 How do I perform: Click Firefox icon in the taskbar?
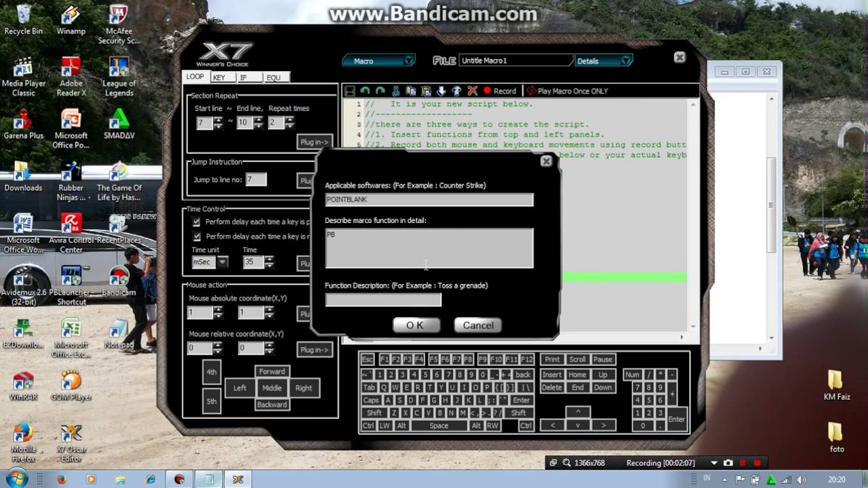[x=62, y=479]
